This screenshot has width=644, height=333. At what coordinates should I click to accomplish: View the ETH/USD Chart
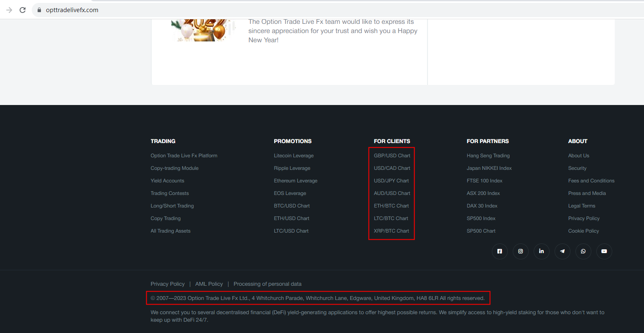[x=292, y=218]
